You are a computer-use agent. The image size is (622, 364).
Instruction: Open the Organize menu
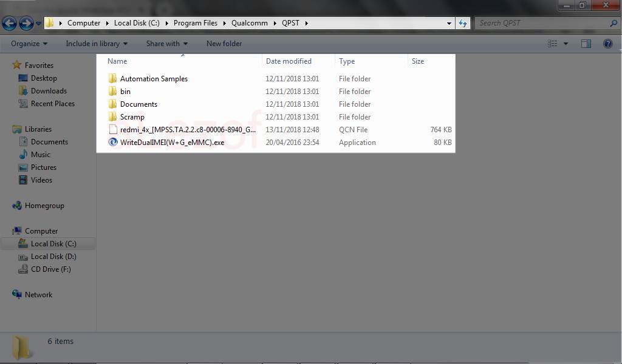click(x=29, y=44)
